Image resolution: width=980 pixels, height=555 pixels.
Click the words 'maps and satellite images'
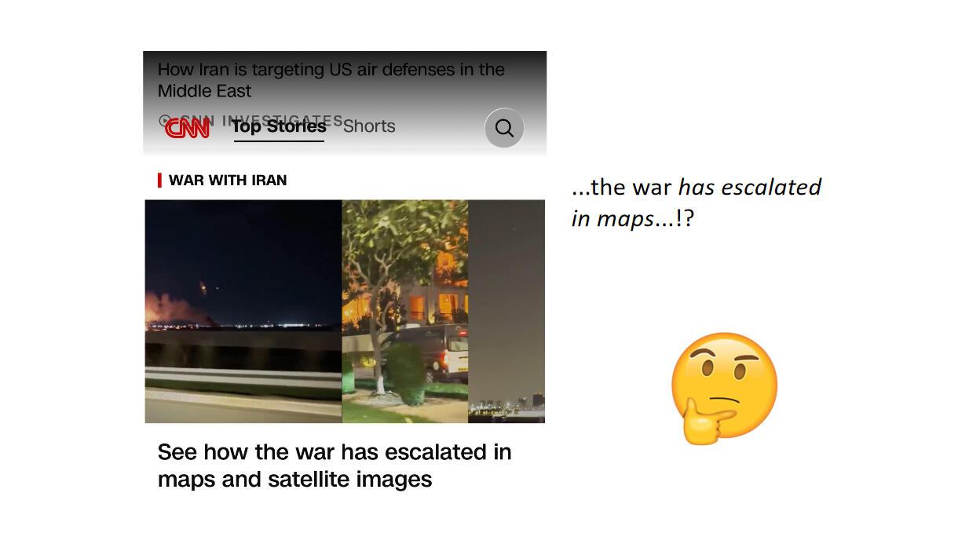click(x=294, y=479)
